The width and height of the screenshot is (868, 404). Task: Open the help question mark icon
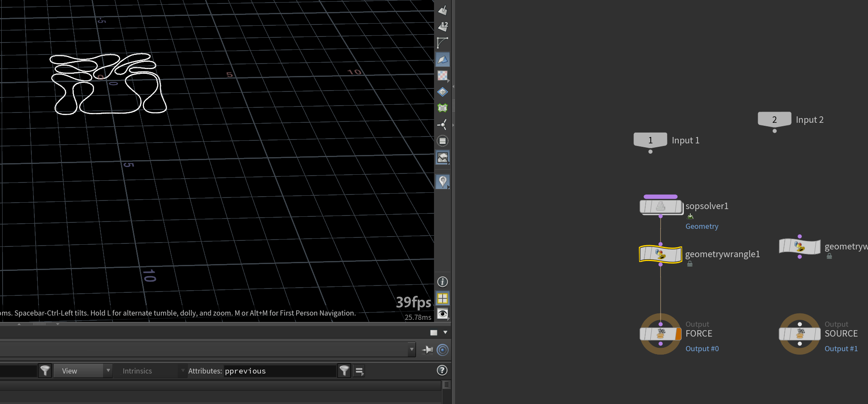click(x=442, y=370)
